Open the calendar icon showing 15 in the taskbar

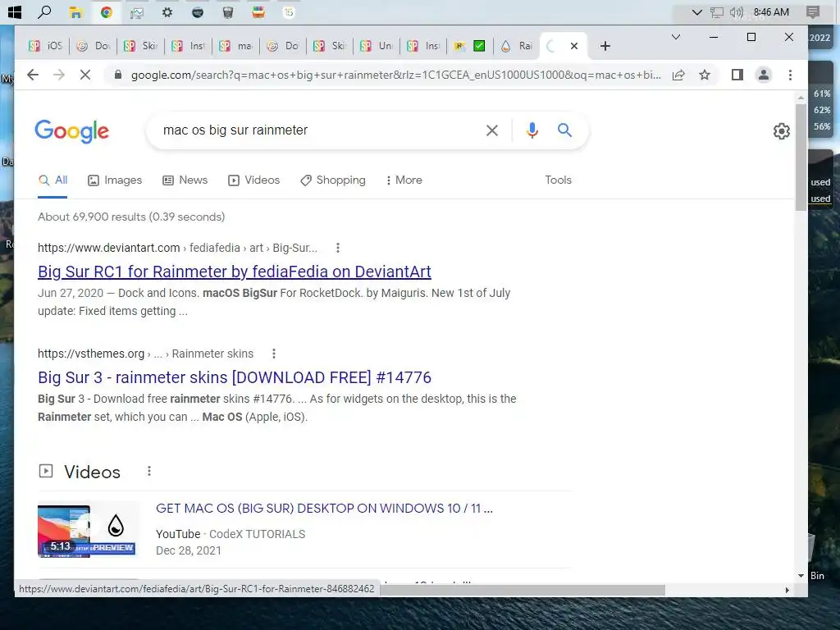click(289, 12)
